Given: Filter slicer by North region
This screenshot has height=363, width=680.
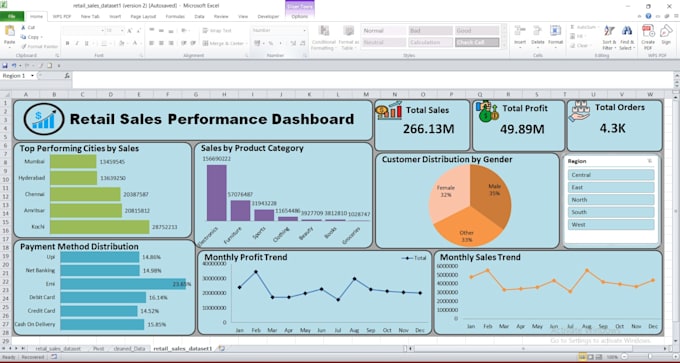Looking at the screenshot, I should [611, 200].
